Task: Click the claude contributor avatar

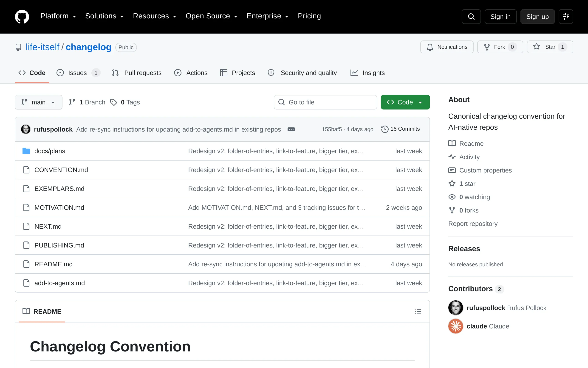Action: (x=455, y=326)
